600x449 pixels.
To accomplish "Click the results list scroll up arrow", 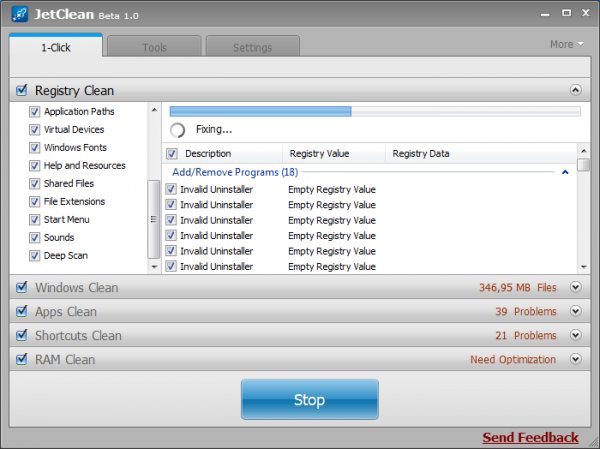I will point(584,150).
